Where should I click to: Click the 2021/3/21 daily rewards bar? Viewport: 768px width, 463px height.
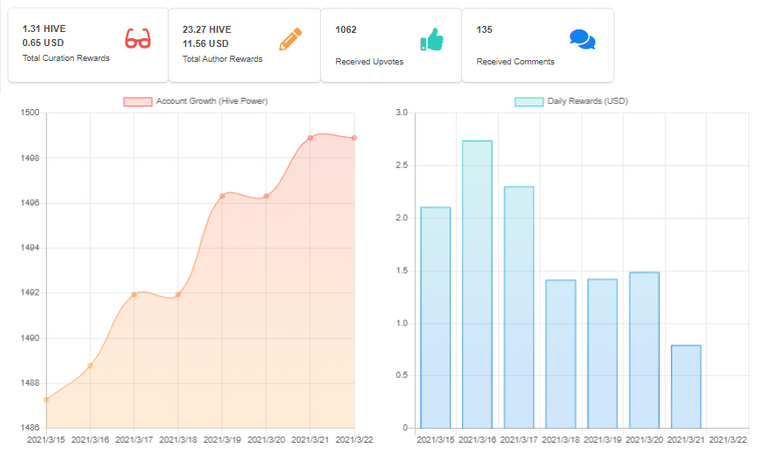[686, 387]
